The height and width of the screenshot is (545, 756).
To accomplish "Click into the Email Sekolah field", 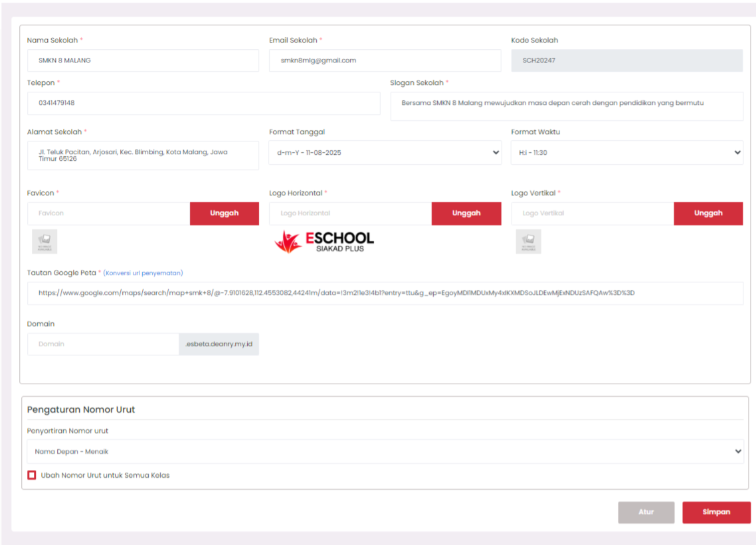I will [x=385, y=60].
